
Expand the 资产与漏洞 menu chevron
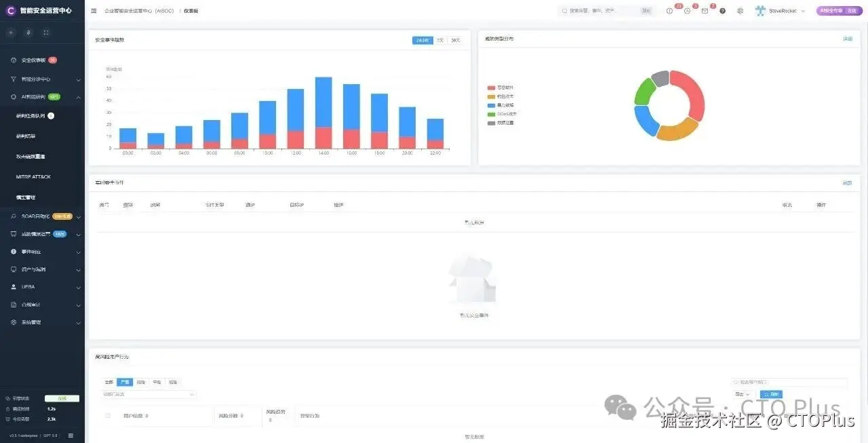(x=79, y=270)
